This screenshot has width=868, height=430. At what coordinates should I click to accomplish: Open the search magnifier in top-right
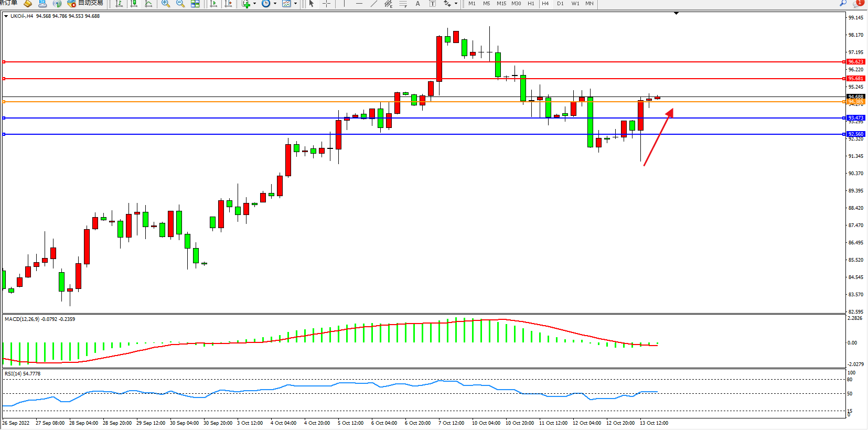pos(843,3)
